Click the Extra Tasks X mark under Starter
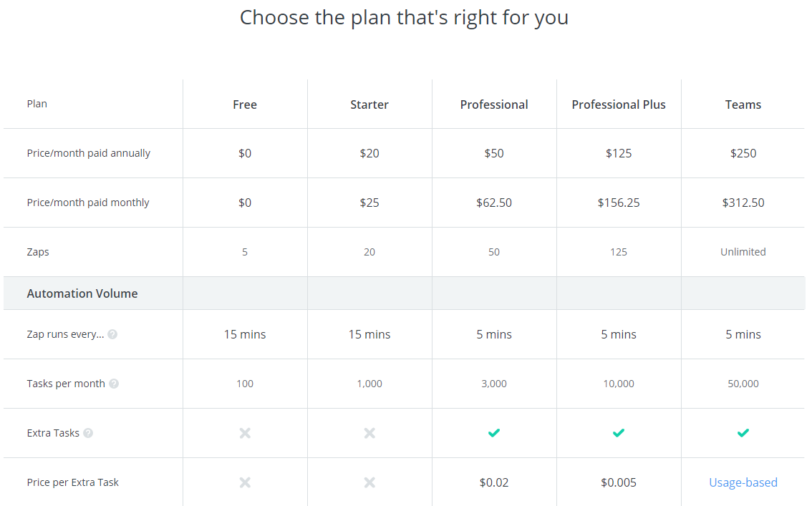This screenshot has width=812, height=506. (x=369, y=433)
